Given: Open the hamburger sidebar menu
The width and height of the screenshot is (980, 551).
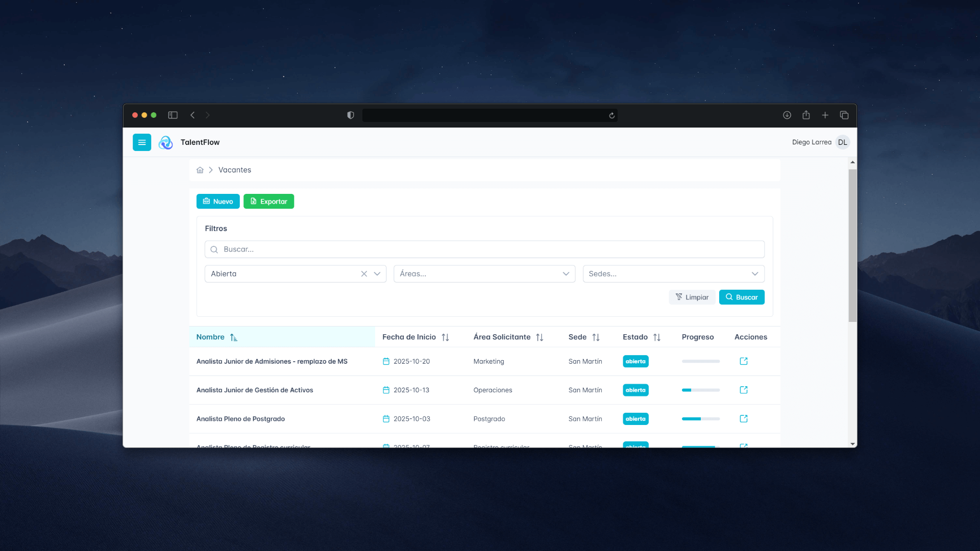Looking at the screenshot, I should click(x=142, y=142).
